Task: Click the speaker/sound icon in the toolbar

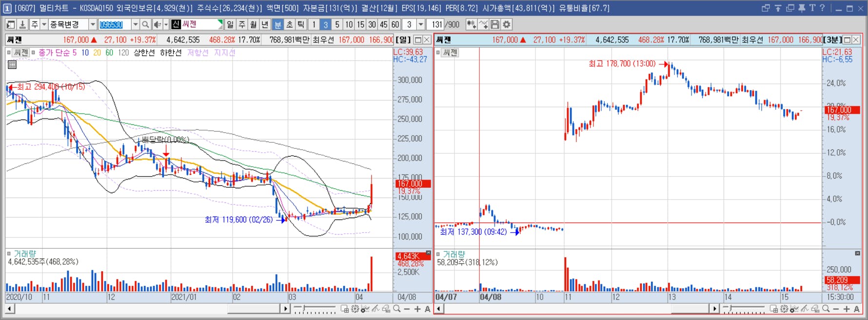Action: click(x=157, y=24)
